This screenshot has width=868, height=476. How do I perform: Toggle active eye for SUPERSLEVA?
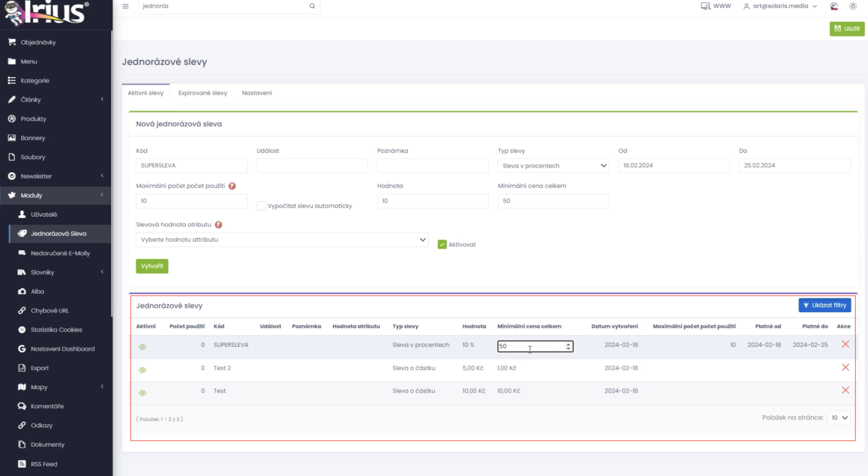142,347
